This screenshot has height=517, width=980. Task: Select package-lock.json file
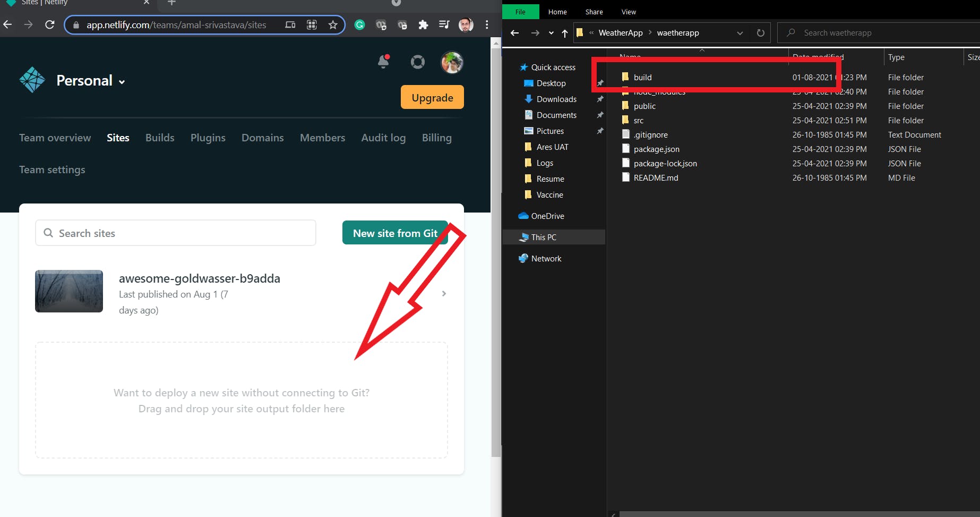tap(665, 164)
